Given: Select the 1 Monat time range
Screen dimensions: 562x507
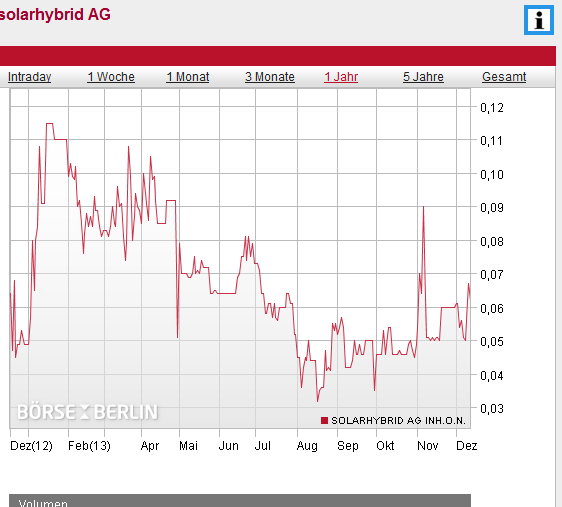Looking at the screenshot, I should coord(188,77).
